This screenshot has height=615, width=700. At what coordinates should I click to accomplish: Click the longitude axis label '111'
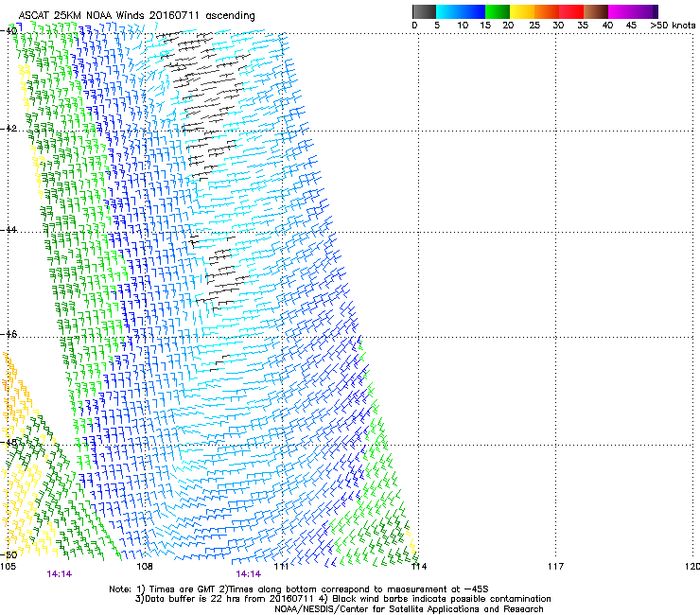click(x=281, y=567)
